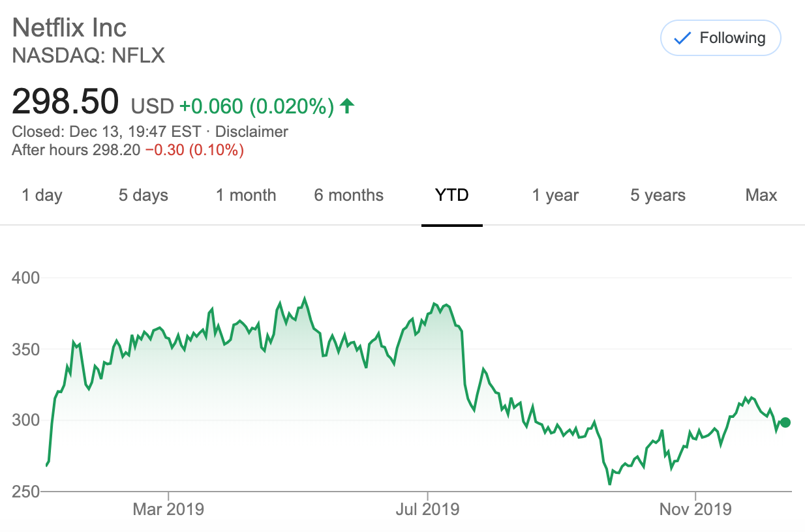Click the Netflix Inc title
Viewport: 805px width, 532px height.
pos(69,27)
